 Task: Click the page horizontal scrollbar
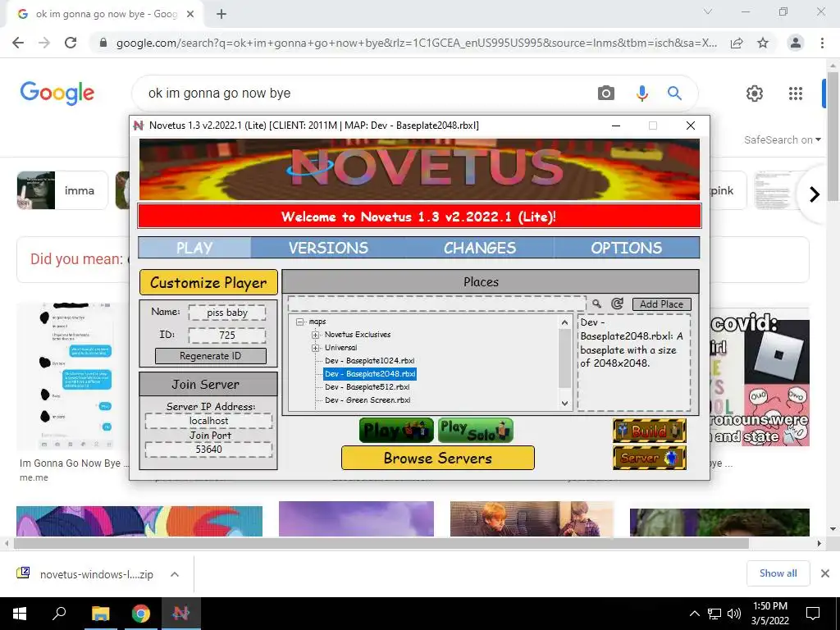click(x=381, y=543)
